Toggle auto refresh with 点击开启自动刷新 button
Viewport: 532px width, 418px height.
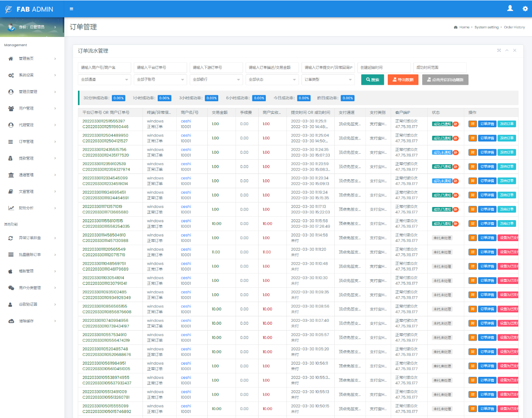coord(445,80)
